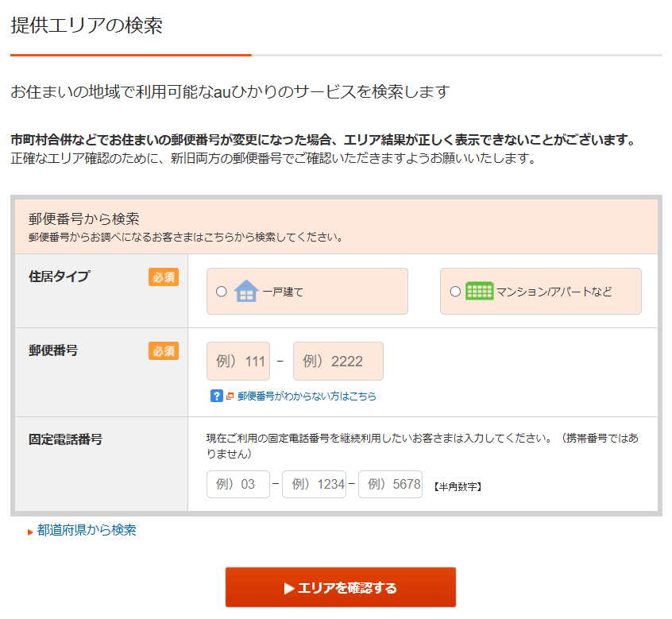Click the 一戸建て label text
Viewport: 672px width, 619px height.
pyautogui.click(x=283, y=292)
